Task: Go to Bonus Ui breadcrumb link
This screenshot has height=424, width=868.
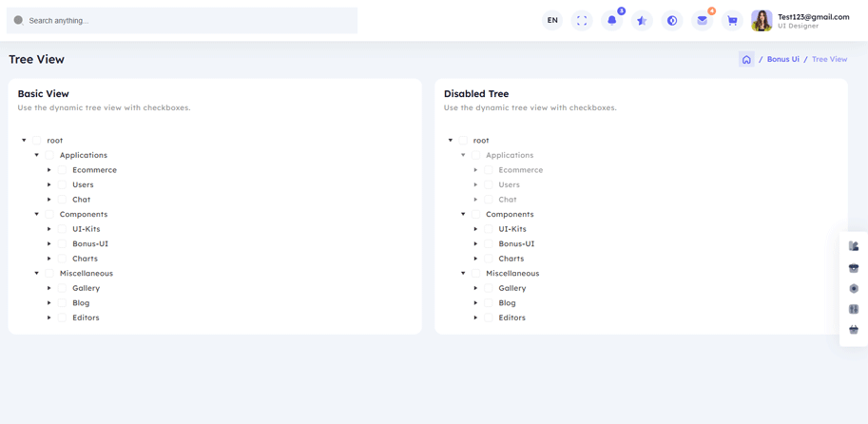Action: [x=782, y=59]
